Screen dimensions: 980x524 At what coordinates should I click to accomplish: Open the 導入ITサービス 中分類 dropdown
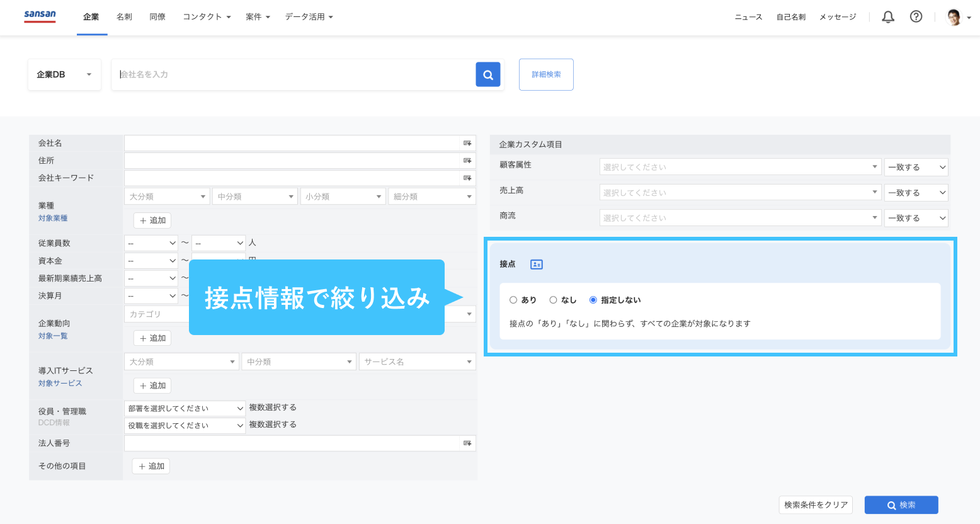299,362
